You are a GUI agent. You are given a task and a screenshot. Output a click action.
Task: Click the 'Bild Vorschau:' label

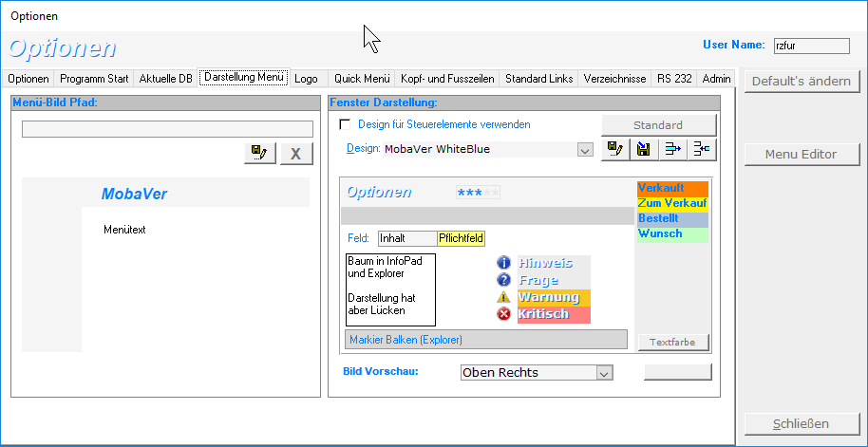[x=381, y=371]
